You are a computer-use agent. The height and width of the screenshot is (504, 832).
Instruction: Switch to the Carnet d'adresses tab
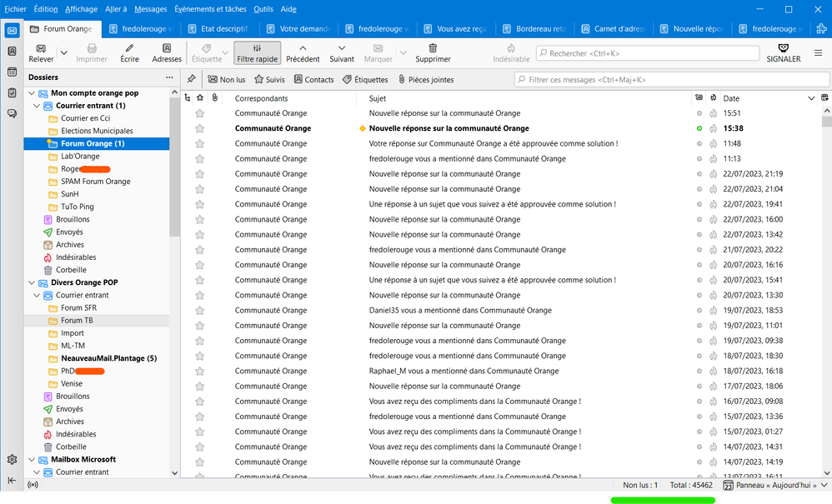tap(615, 28)
